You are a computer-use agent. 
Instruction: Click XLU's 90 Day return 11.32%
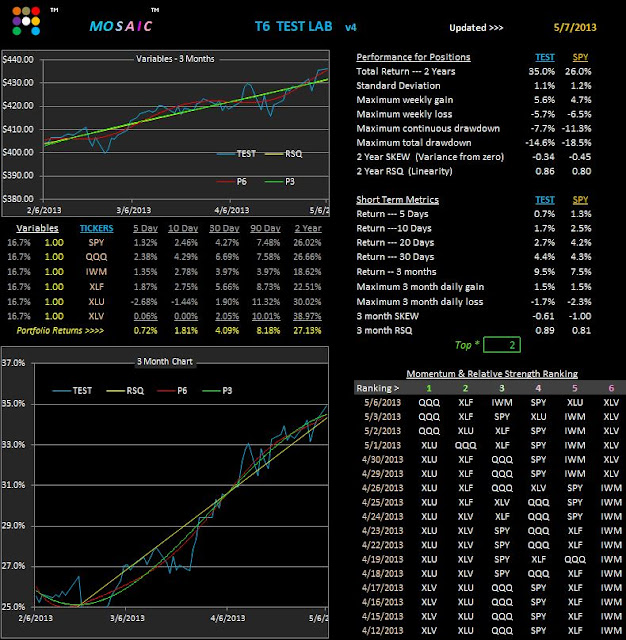click(266, 302)
